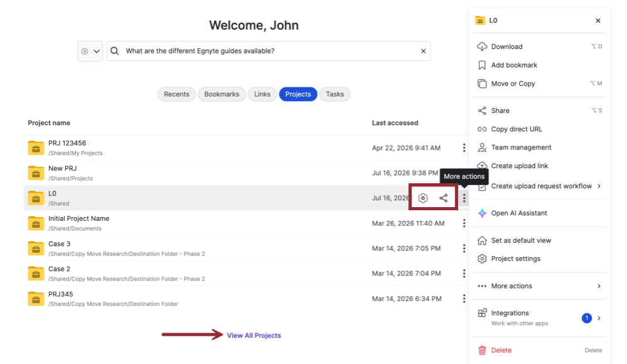Click L0 folder icon in panel header
Viewport: 627px width, 364px height.
coord(480,21)
